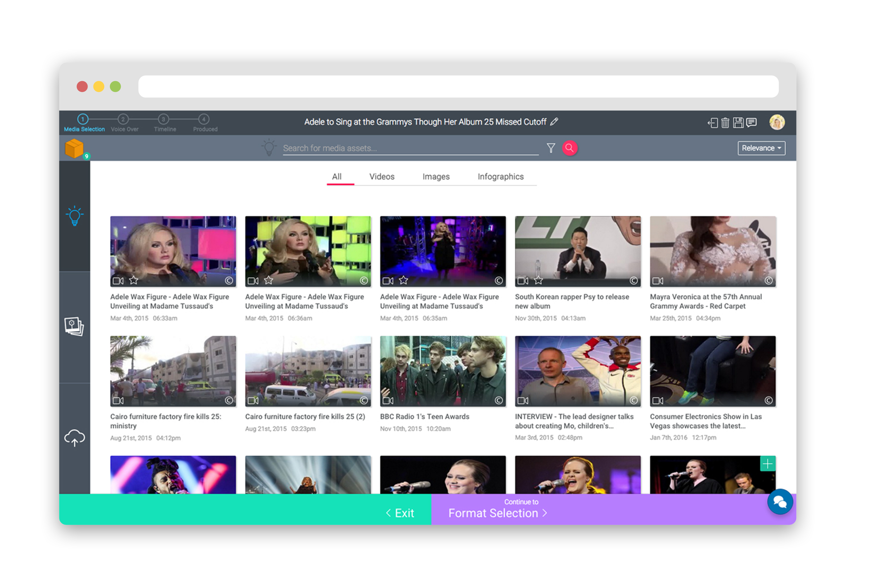
Task: Click the Exit button
Action: (x=400, y=513)
